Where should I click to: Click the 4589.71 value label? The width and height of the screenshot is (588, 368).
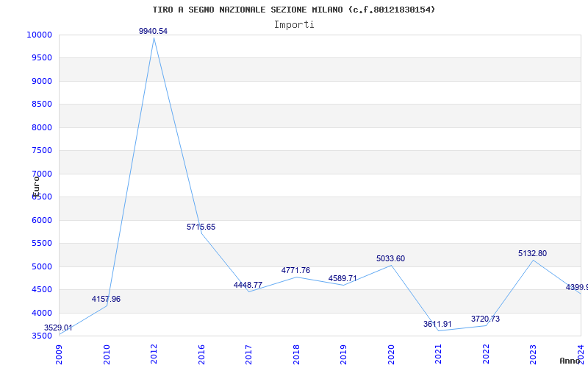tap(343, 279)
